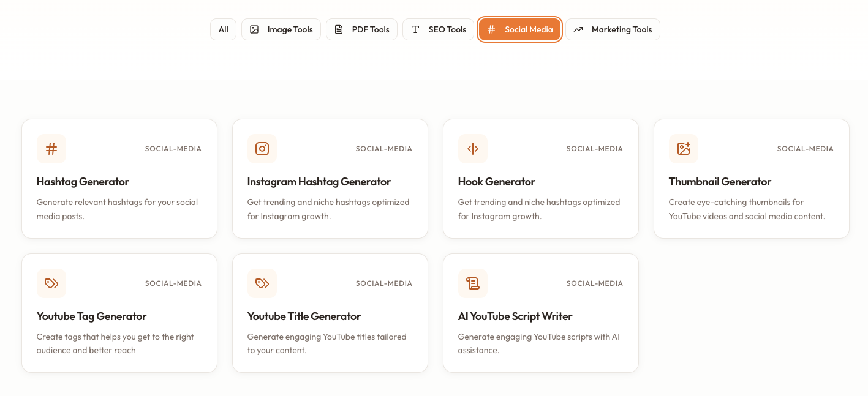Open the Marketing Tools category
This screenshot has width=868, height=396.
(613, 29)
